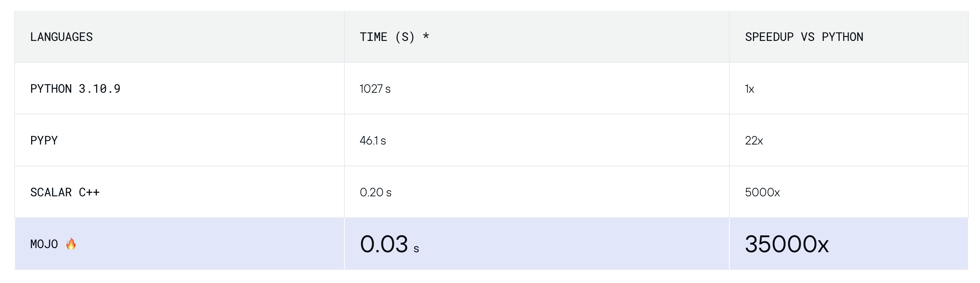Click the 1x speedup value
The height and width of the screenshot is (283, 980).
pyautogui.click(x=749, y=89)
